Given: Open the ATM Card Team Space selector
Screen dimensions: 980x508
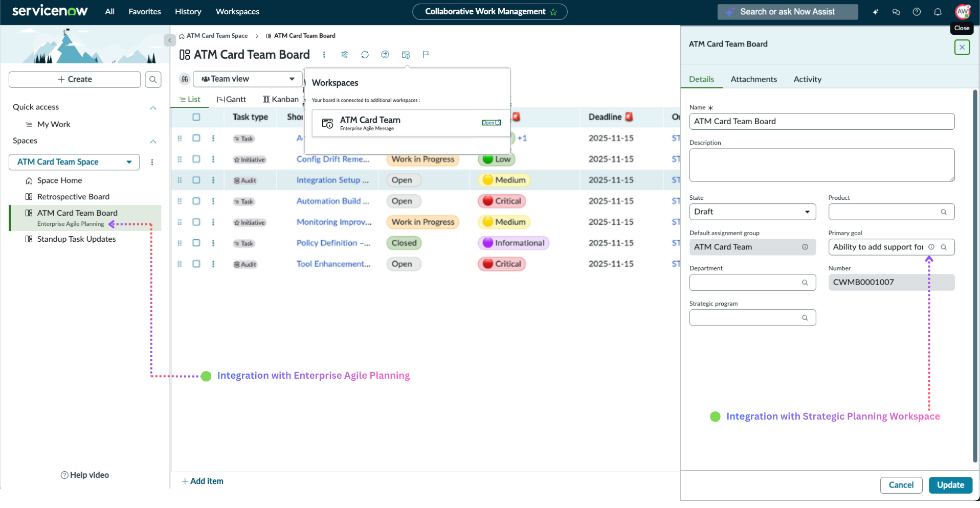Looking at the screenshot, I should point(74,162).
